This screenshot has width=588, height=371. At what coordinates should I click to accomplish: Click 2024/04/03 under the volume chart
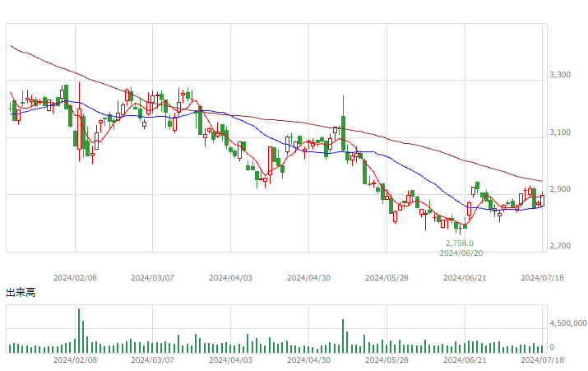(230, 360)
